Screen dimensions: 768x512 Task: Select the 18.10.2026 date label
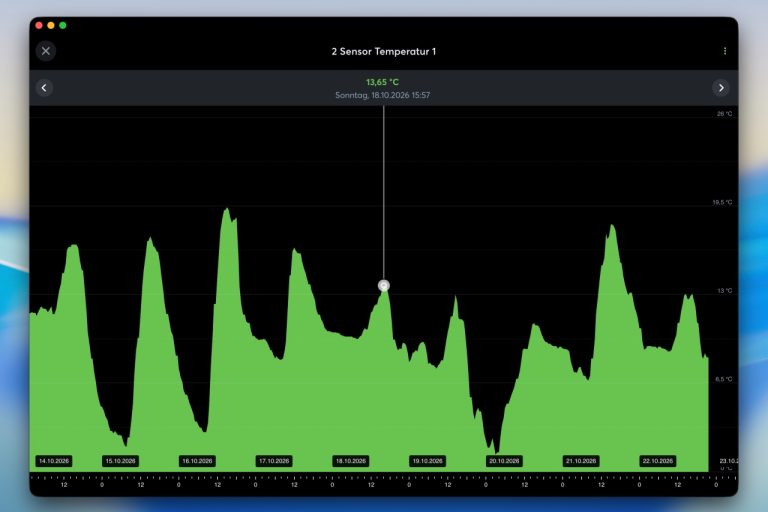click(x=351, y=461)
